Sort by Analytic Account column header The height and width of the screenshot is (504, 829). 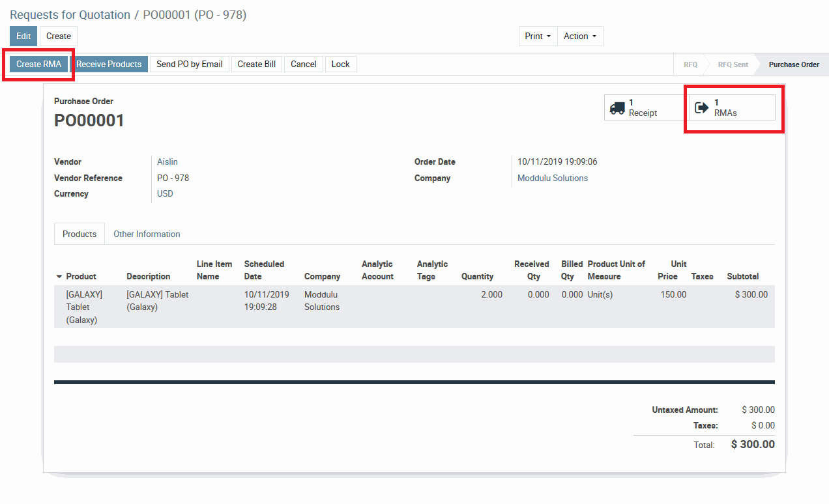click(x=377, y=270)
